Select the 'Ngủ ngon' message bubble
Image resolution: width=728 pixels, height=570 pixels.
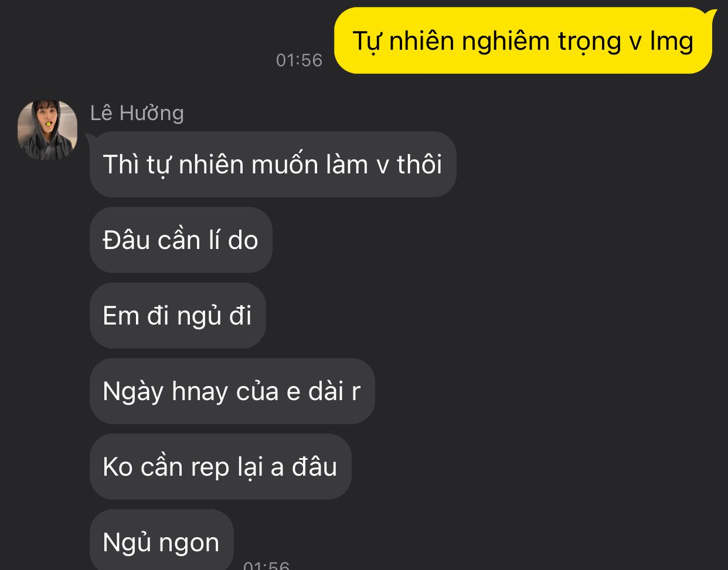point(162,540)
